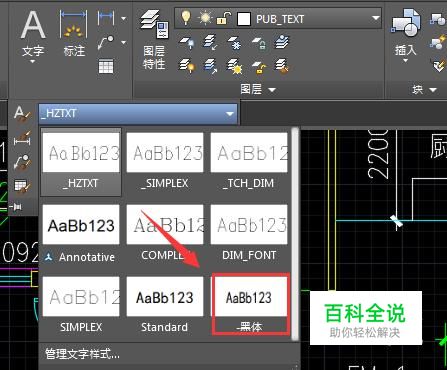Open the PUB_TEXT layer dropdown list
The image size is (447, 370).
376,18
